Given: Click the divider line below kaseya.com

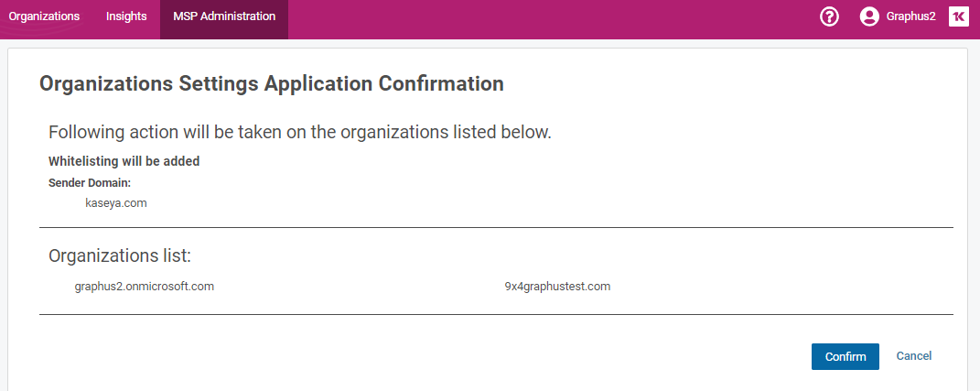Looking at the screenshot, I should click(496, 228).
